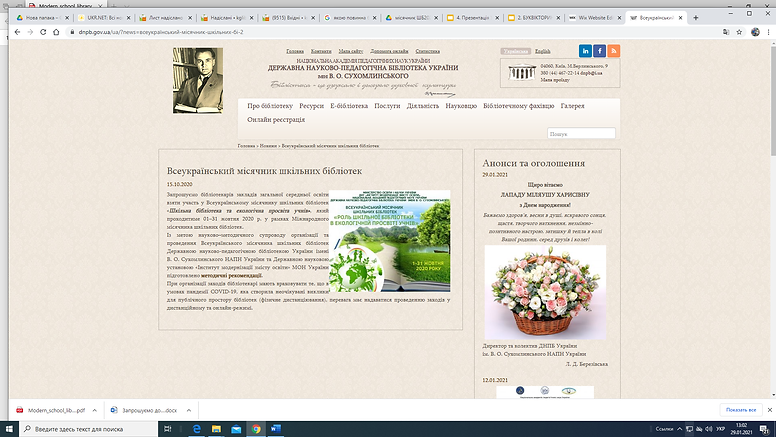Open the browser home page icon
Viewport: 776px width, 437px height.
pyautogui.click(x=56, y=32)
